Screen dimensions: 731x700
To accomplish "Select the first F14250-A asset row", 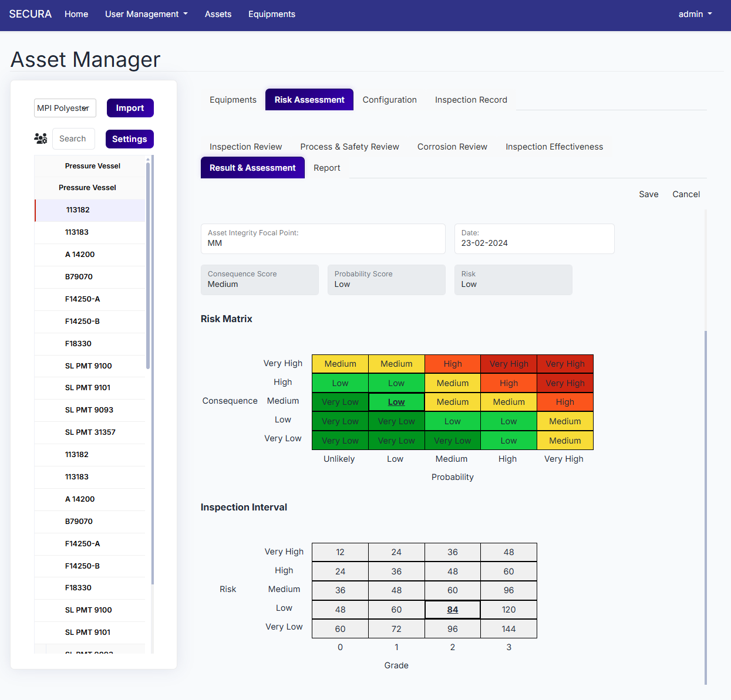I will tap(90, 299).
